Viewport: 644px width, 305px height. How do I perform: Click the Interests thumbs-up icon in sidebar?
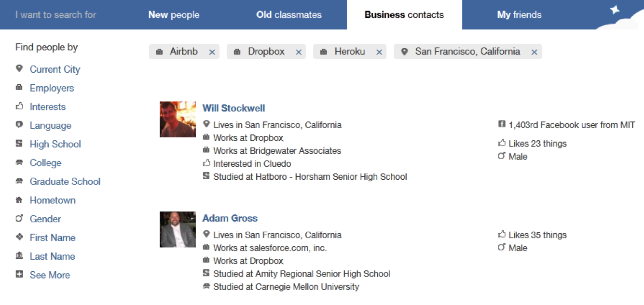pyautogui.click(x=19, y=106)
